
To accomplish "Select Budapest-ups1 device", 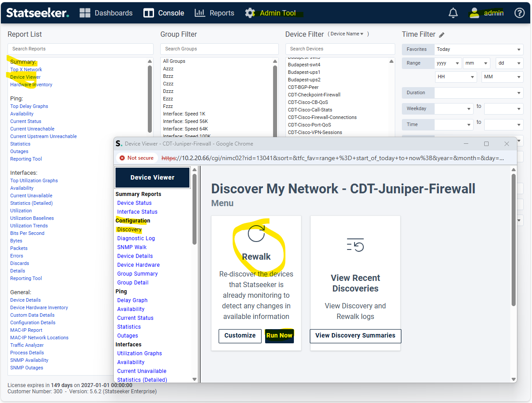I will [x=304, y=72].
